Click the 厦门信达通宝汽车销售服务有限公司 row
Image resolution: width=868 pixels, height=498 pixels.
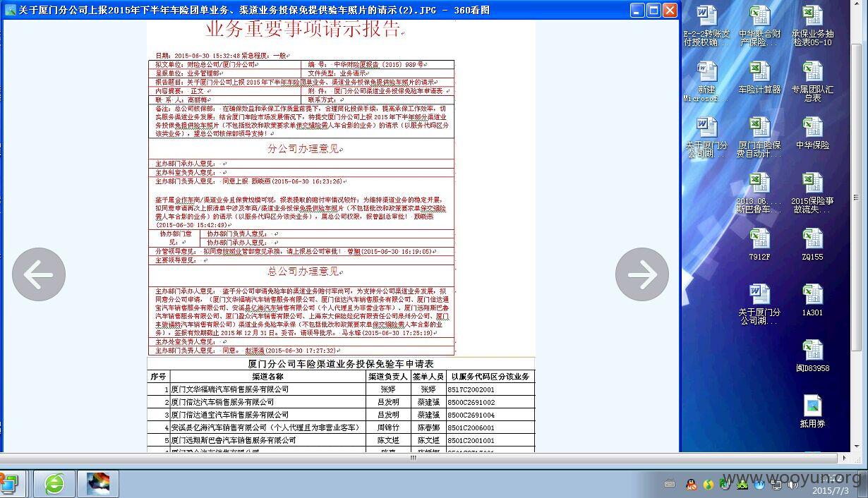point(341,415)
